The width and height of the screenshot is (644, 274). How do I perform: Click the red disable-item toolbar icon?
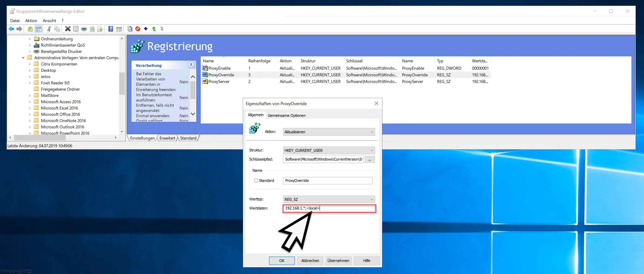click(x=138, y=29)
